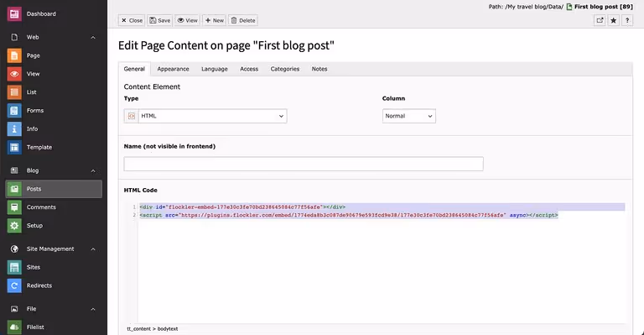Open the blog Comments module icon
This screenshot has height=335, width=644.
[x=14, y=207]
